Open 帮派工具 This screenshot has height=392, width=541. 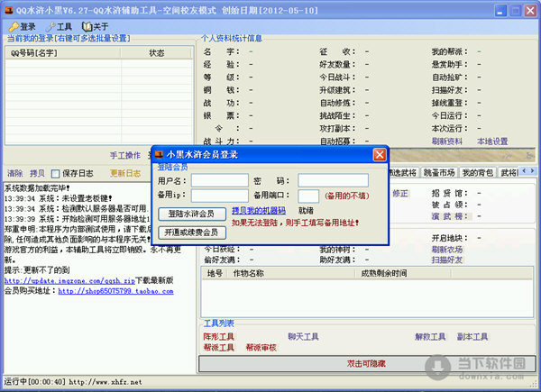click(219, 348)
